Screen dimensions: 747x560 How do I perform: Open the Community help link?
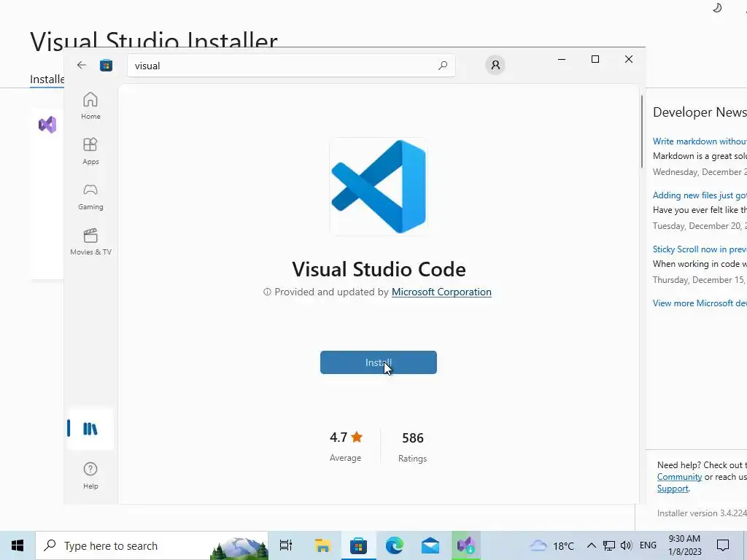click(679, 477)
